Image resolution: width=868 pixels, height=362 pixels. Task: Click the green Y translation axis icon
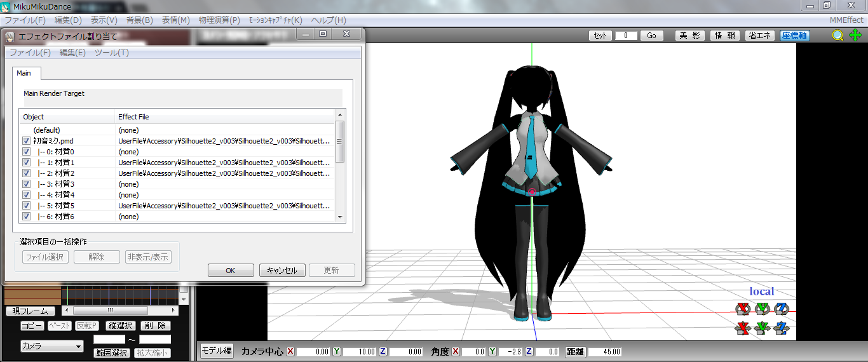coord(763,328)
